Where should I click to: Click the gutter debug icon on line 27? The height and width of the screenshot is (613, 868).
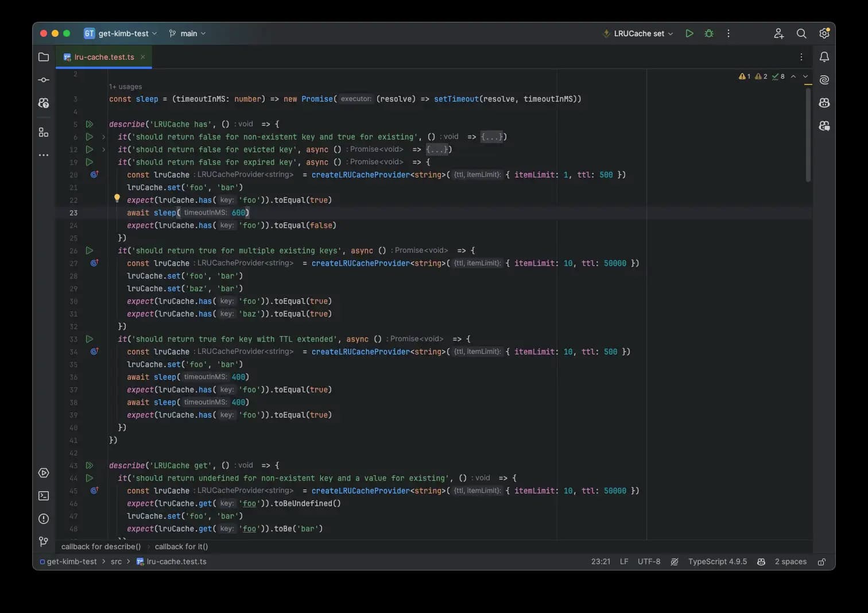(95, 263)
